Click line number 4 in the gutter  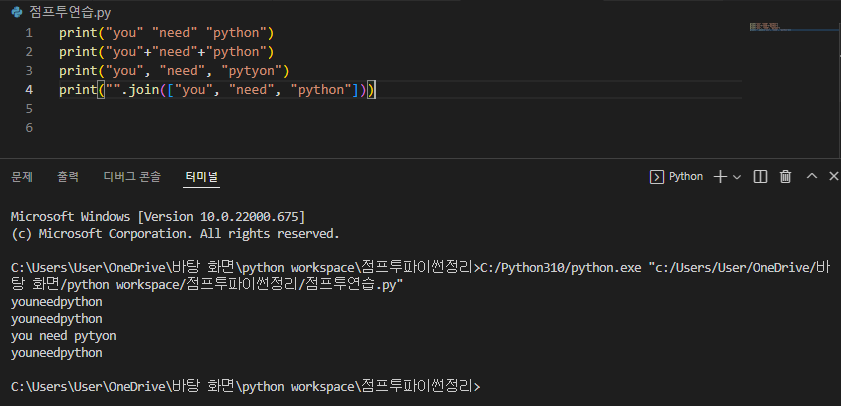[x=29, y=90]
